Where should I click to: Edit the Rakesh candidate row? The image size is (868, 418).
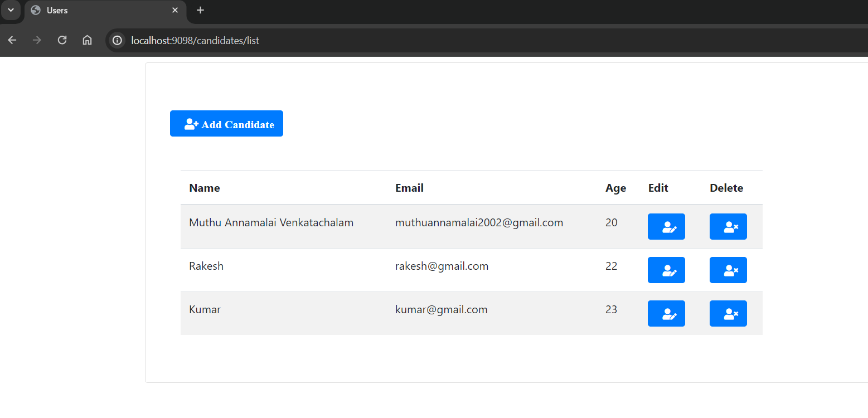click(x=666, y=270)
